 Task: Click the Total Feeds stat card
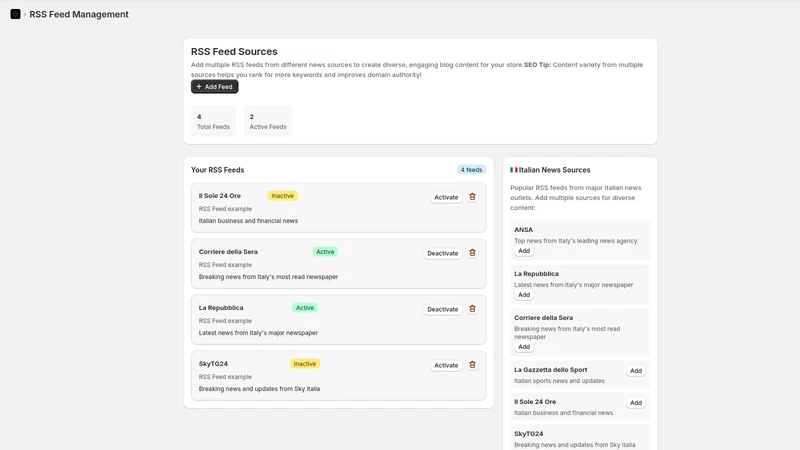click(x=213, y=121)
